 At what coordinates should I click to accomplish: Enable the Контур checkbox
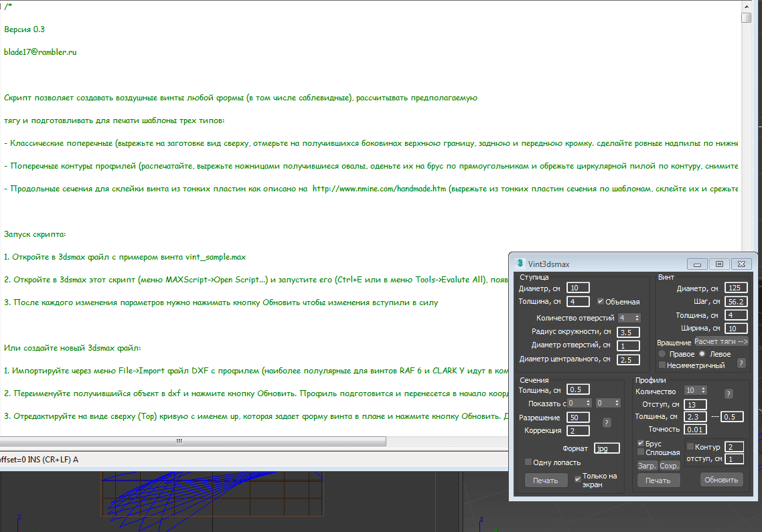click(690, 447)
